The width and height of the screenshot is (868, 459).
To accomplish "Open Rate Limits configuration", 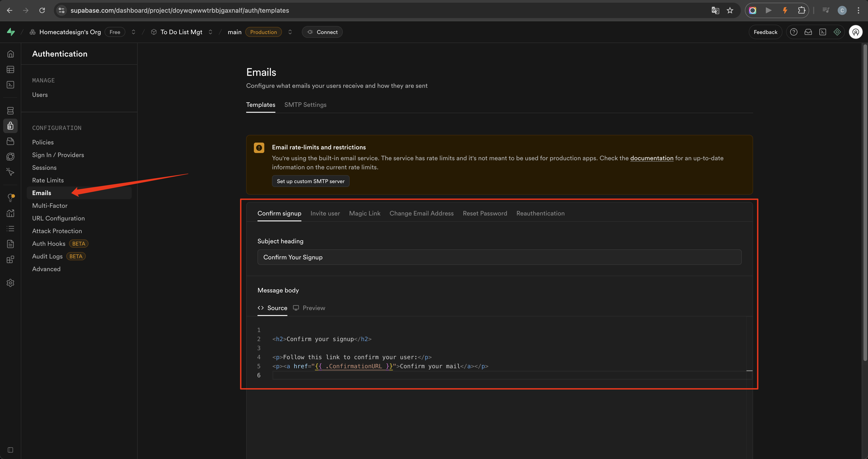I will tap(48, 180).
